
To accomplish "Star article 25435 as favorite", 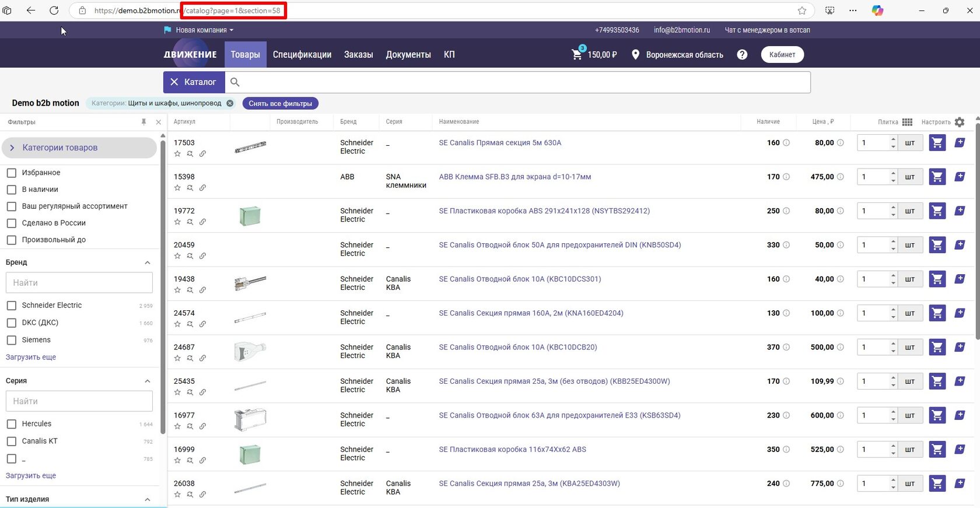I will click(x=177, y=393).
